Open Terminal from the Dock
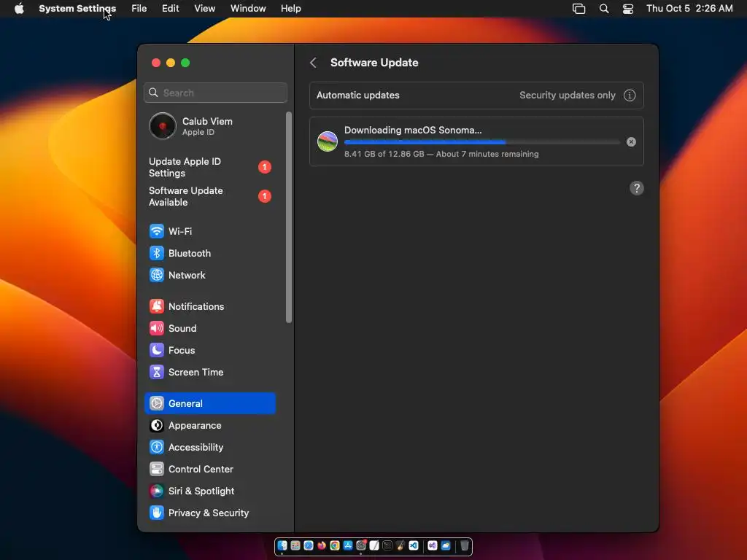Image resolution: width=747 pixels, height=560 pixels. tap(387, 545)
